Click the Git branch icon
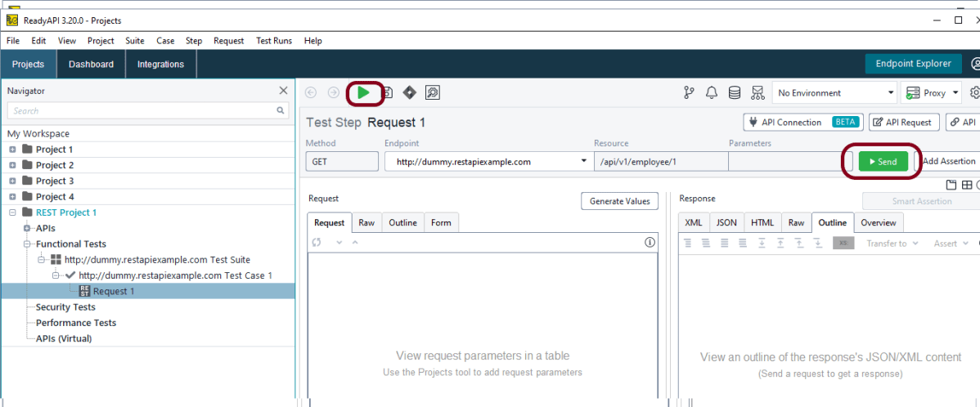This screenshot has height=407, width=980. 689,93
